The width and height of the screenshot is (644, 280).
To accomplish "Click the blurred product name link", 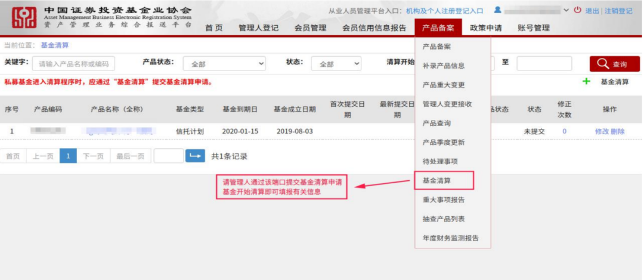I will coord(118,131).
